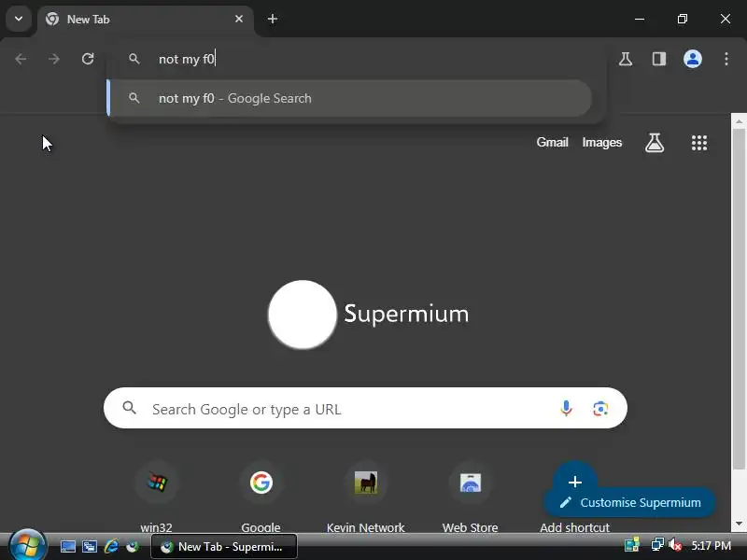Open the profile avatar menu
The image size is (747, 560).
pyautogui.click(x=693, y=59)
